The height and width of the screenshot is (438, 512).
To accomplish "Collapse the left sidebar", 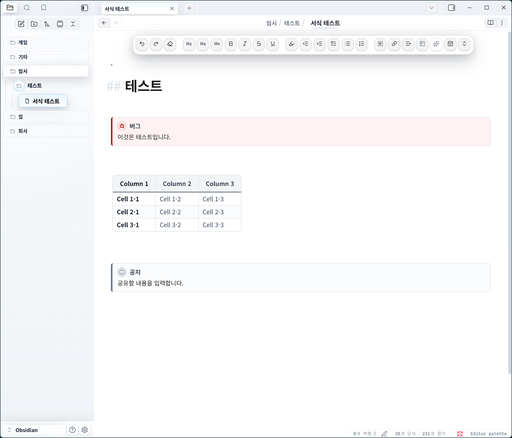I will [85, 8].
